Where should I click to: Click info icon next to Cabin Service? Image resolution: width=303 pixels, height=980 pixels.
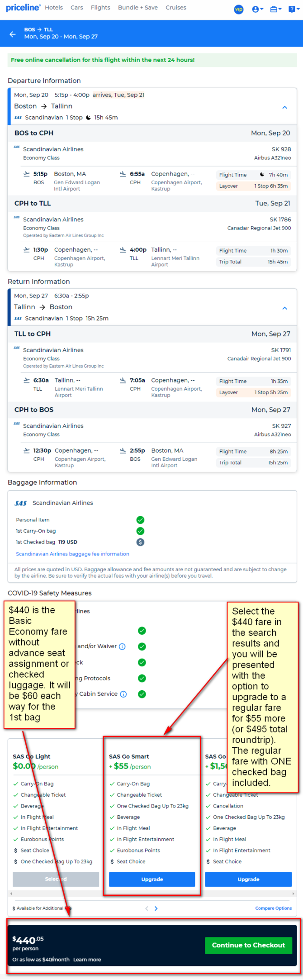(x=123, y=694)
